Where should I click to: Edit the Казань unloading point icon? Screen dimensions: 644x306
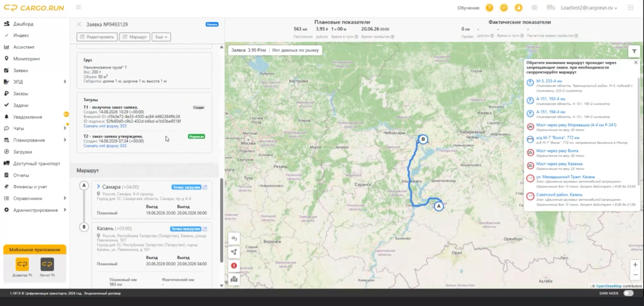(205, 229)
